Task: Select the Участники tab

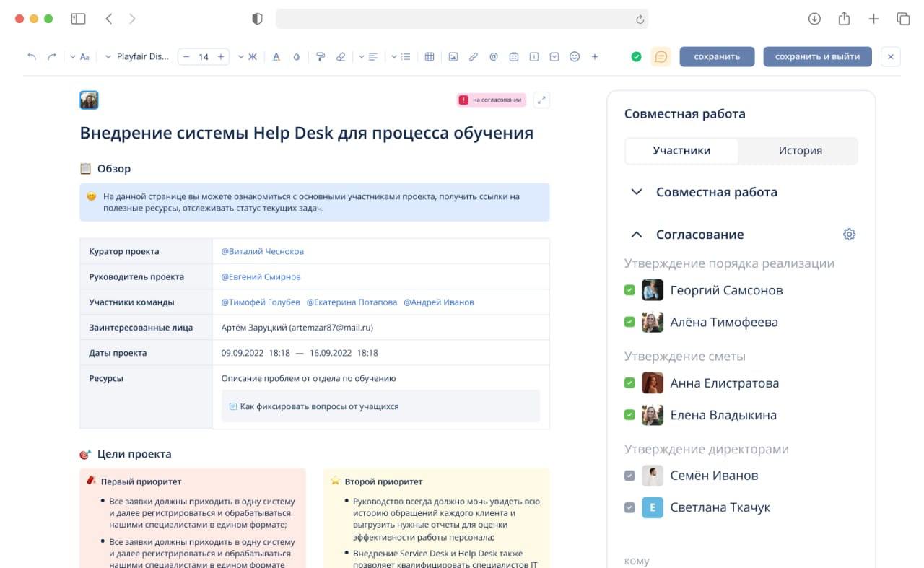Action: point(682,150)
